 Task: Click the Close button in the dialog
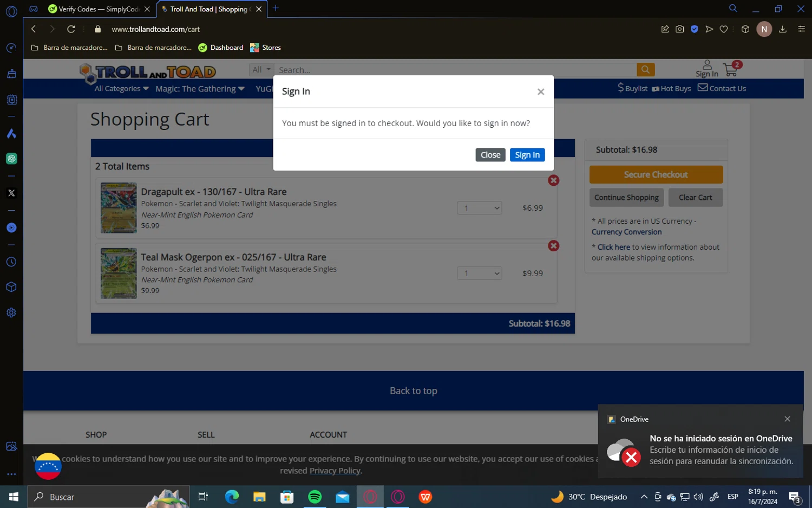(x=490, y=155)
